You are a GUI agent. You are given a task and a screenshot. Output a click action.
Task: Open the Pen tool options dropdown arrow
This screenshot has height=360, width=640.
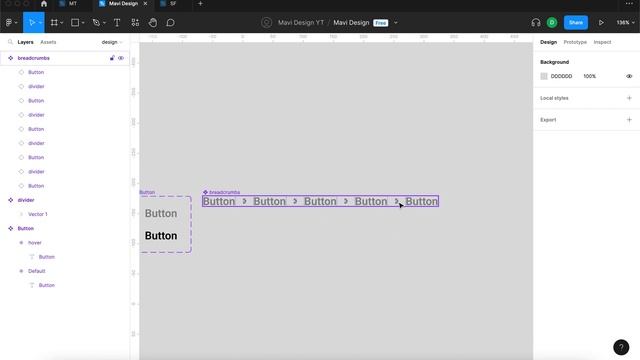104,23
